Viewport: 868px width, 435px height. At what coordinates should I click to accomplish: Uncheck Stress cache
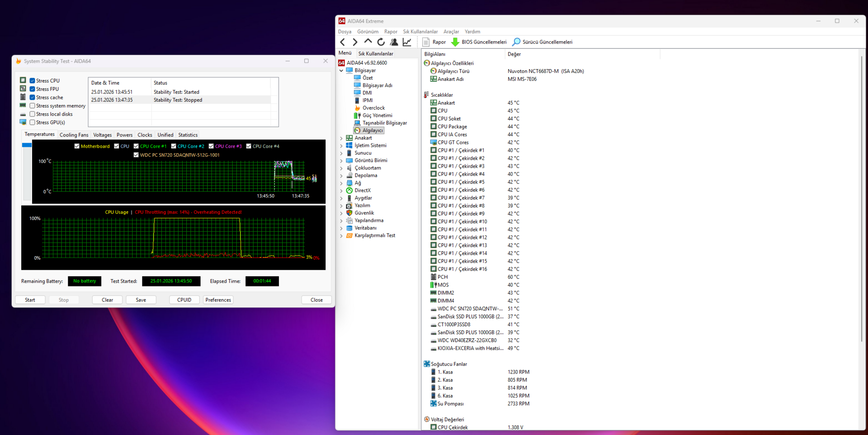[x=33, y=97]
